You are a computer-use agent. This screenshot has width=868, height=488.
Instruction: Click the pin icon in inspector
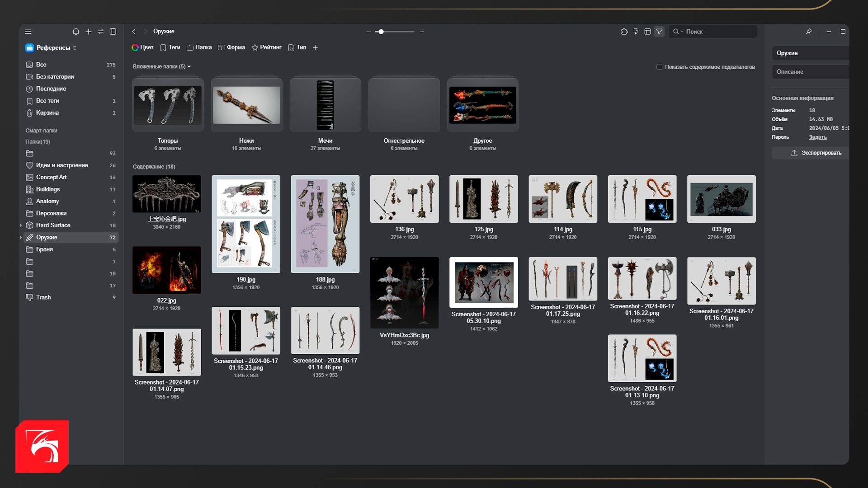click(809, 32)
